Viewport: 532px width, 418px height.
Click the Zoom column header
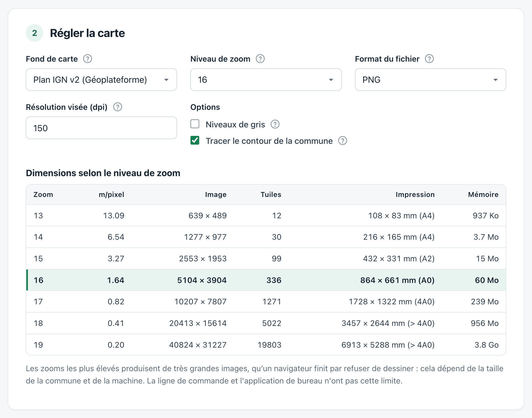(43, 194)
